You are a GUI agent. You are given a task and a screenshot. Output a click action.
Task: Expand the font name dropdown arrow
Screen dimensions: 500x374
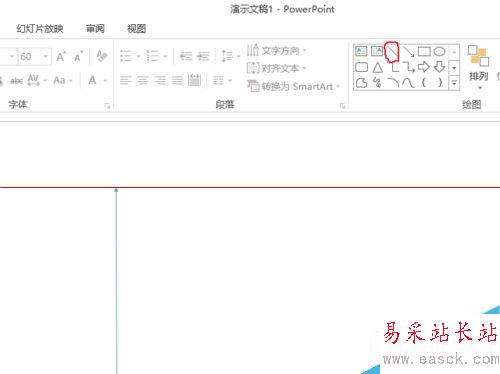[12, 57]
